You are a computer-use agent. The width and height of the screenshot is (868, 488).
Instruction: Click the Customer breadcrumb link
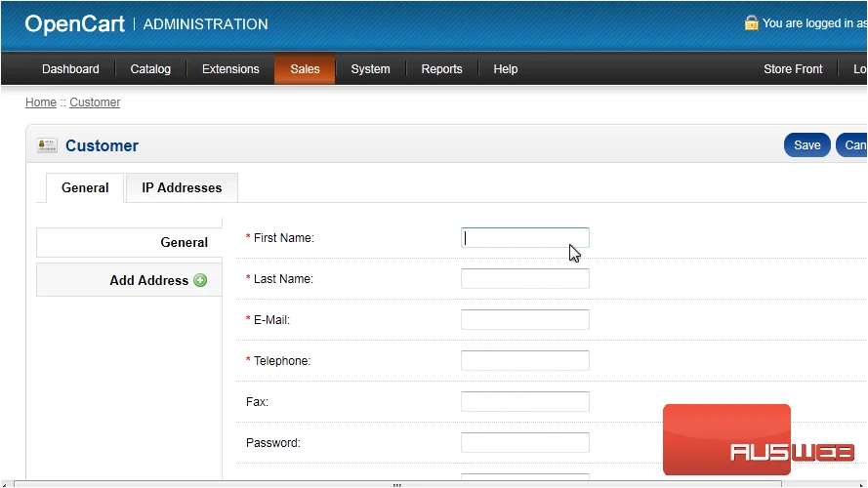pos(95,102)
